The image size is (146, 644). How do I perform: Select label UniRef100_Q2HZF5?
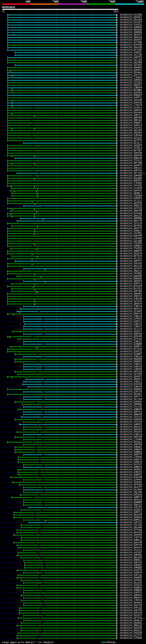click(x=131, y=145)
